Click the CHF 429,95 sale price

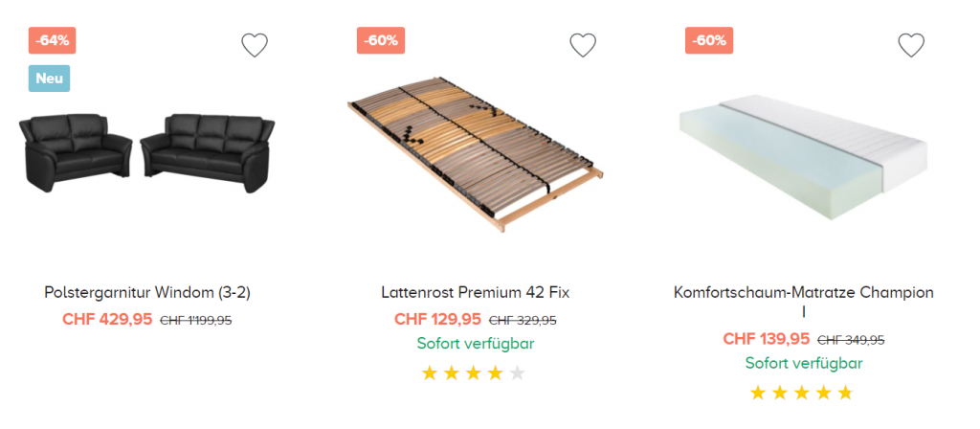tap(107, 320)
